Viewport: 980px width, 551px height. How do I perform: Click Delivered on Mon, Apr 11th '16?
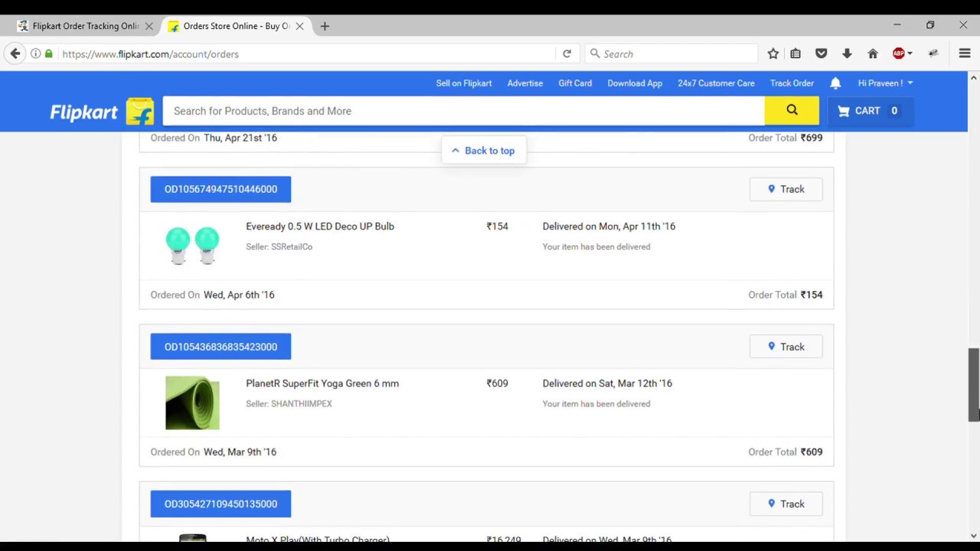(x=609, y=227)
